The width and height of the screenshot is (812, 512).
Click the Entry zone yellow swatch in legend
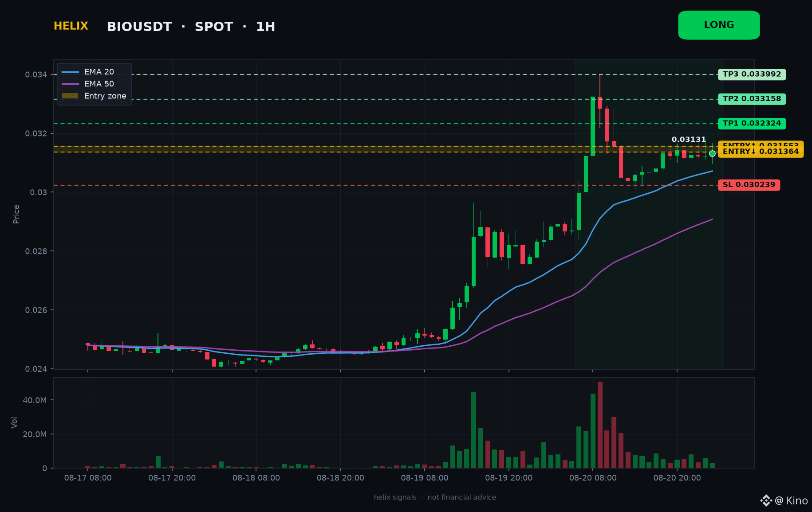[70, 96]
